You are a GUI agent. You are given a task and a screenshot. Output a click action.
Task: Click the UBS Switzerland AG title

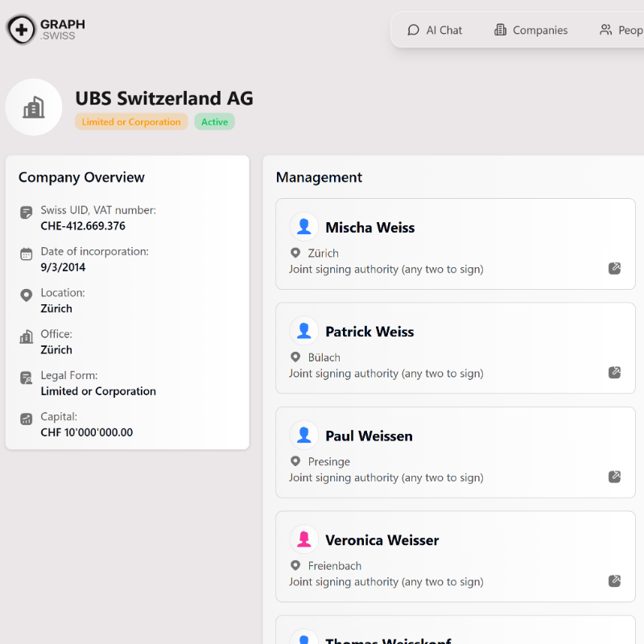(164, 98)
